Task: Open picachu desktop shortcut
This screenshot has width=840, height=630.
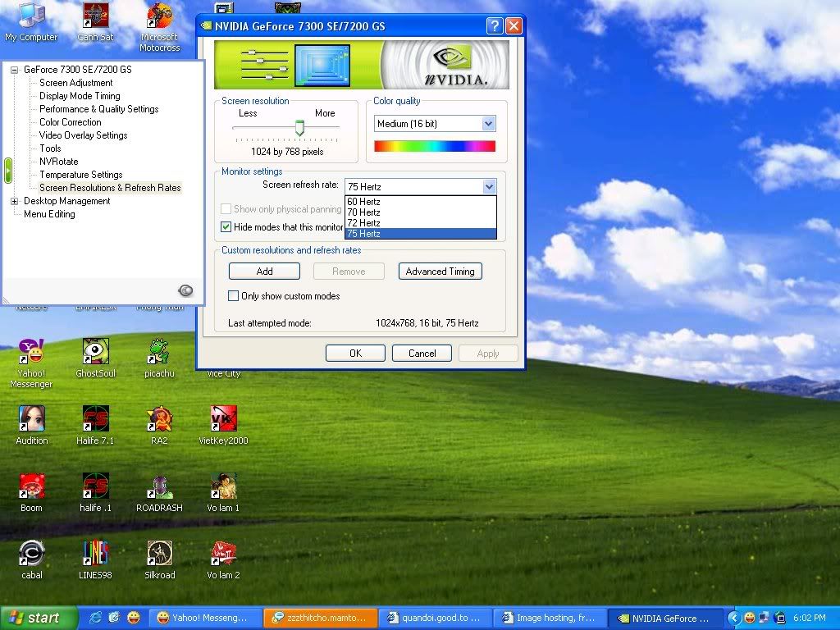Action: (x=160, y=358)
